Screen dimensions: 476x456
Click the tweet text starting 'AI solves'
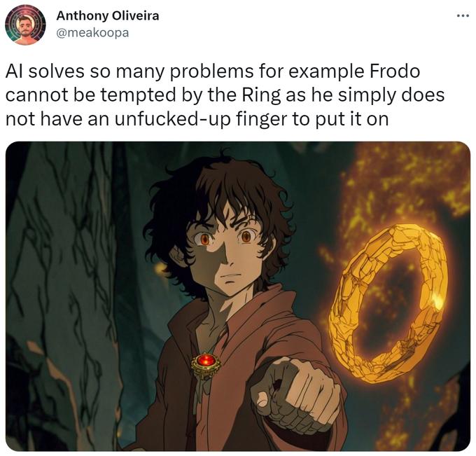[x=225, y=95]
